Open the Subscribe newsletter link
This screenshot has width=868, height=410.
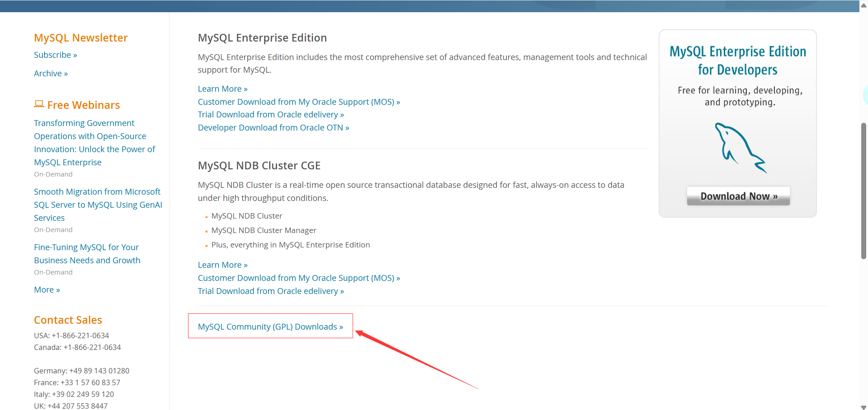(x=55, y=55)
